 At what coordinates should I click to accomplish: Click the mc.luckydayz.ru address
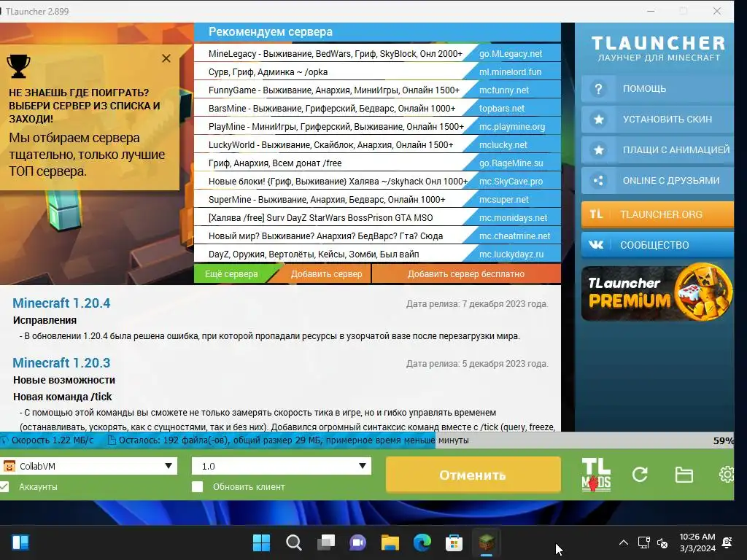tap(511, 254)
